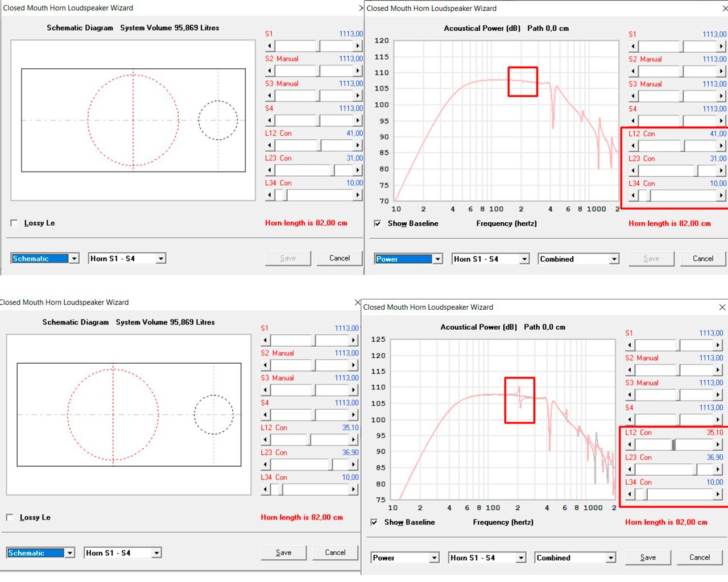Click L34 Con left arrow, upper Power window

pos(633,196)
